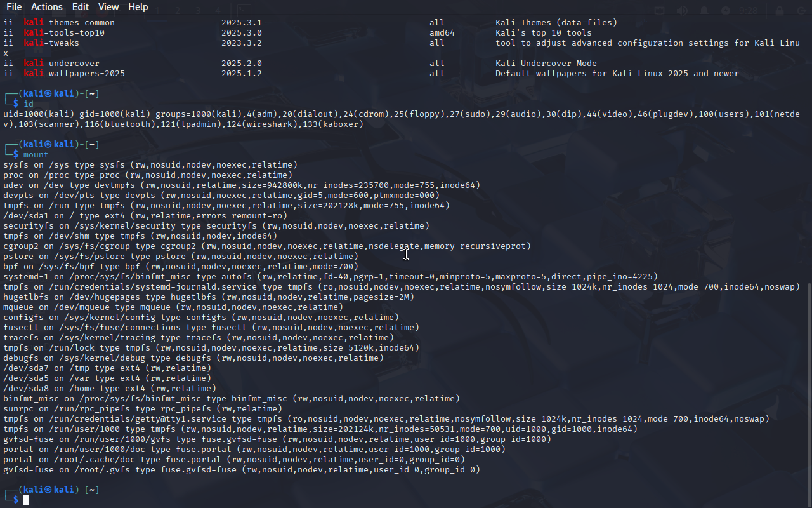Click 'kali-themes-common' package name
The width and height of the screenshot is (812, 508).
click(69, 23)
